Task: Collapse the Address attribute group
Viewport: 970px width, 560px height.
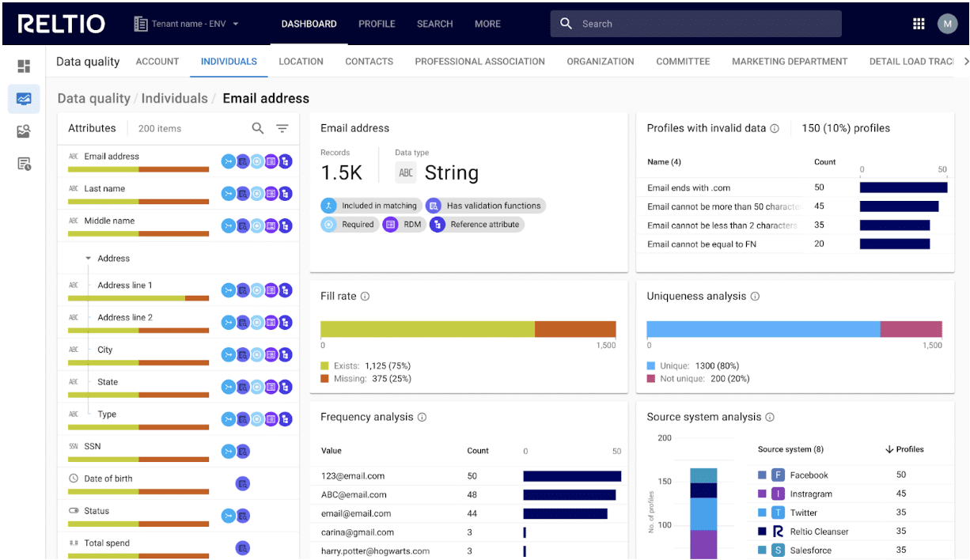Action: 89,259
